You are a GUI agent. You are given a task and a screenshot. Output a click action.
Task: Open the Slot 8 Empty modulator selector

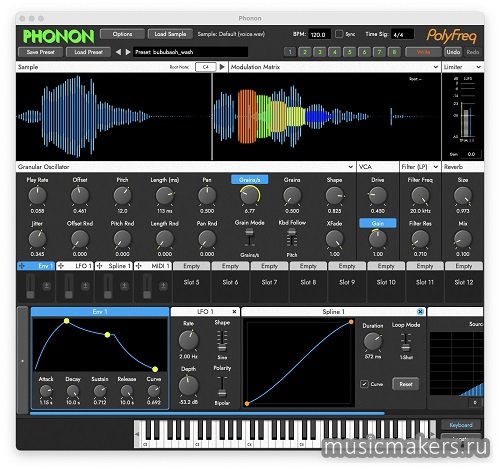click(308, 266)
